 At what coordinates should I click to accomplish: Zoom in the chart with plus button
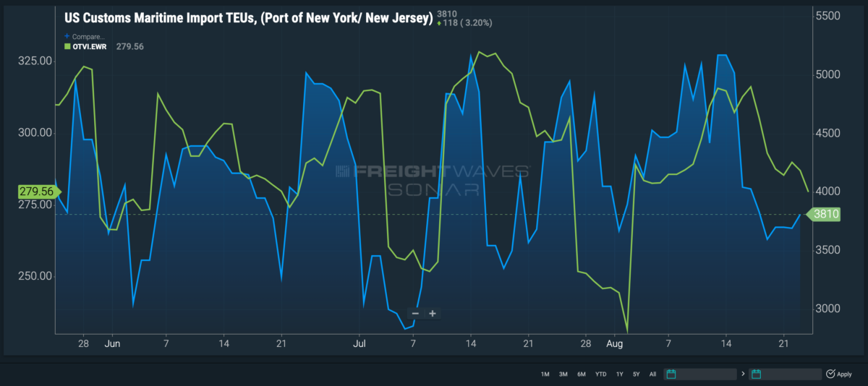(432, 314)
